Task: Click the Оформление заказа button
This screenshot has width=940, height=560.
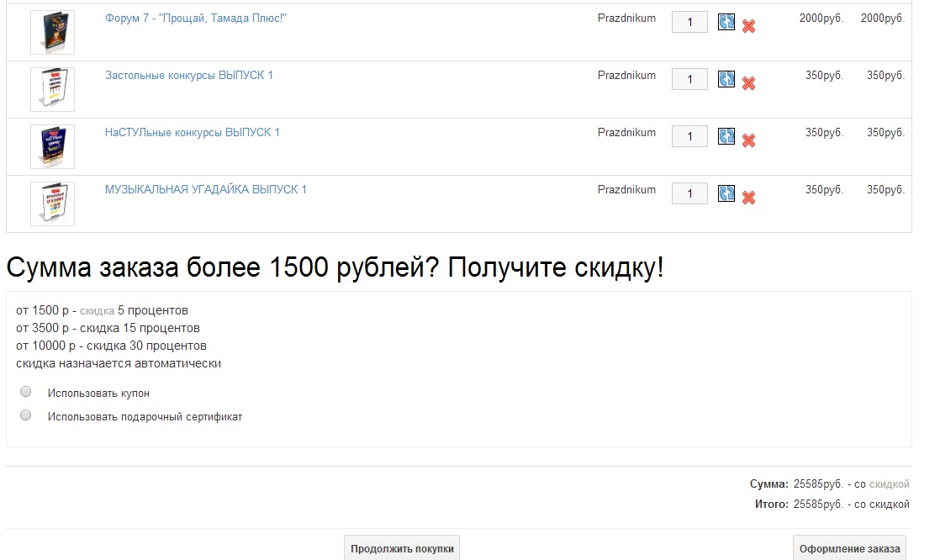Action: [x=849, y=548]
